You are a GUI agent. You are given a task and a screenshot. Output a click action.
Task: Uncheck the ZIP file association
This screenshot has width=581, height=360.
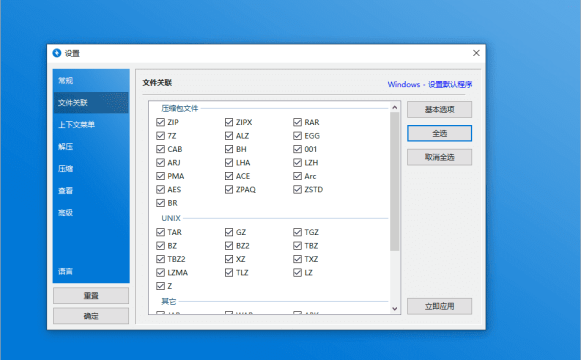pyautogui.click(x=160, y=122)
